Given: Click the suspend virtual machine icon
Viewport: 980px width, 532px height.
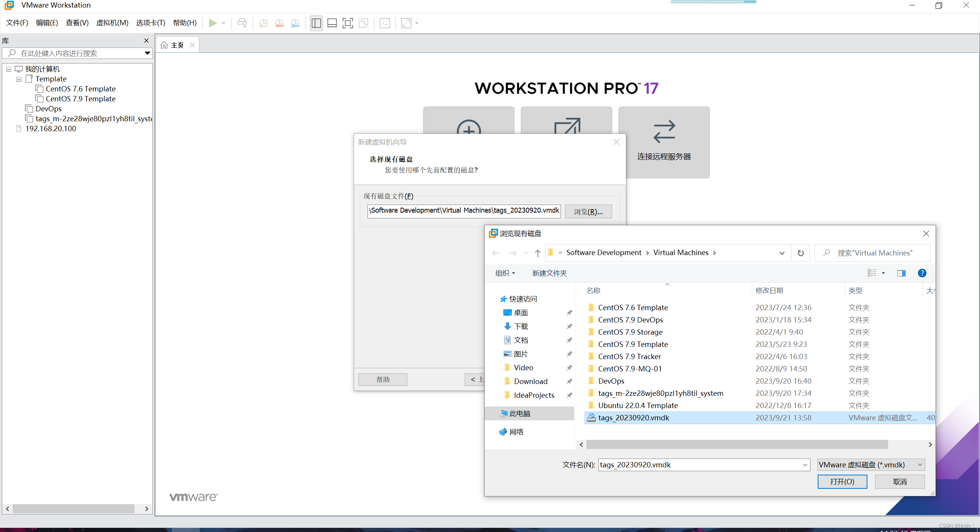Looking at the screenshot, I should coord(243,23).
